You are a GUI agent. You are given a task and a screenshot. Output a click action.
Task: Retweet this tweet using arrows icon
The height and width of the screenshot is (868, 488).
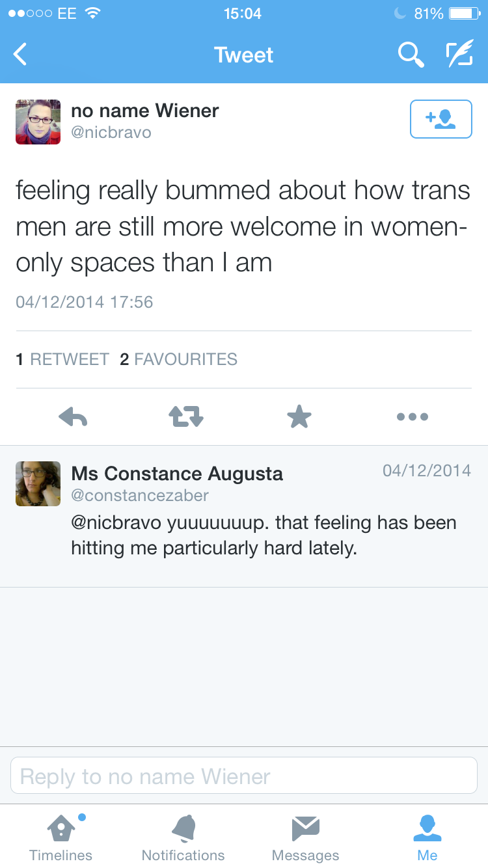[186, 416]
